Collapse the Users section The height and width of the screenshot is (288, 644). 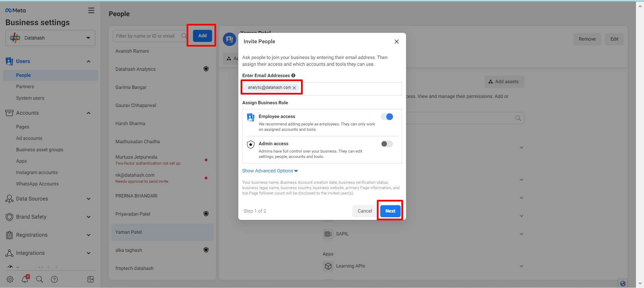[x=89, y=61]
